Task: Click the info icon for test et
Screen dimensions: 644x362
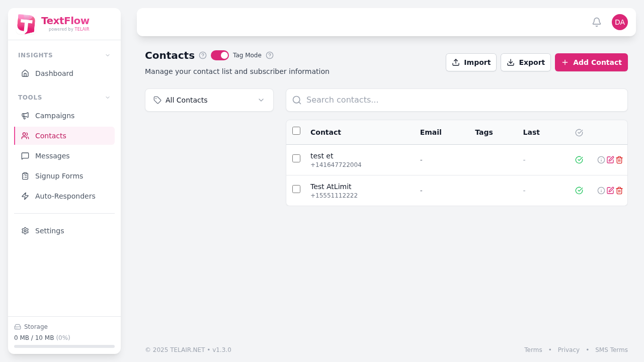Action: tap(601, 160)
